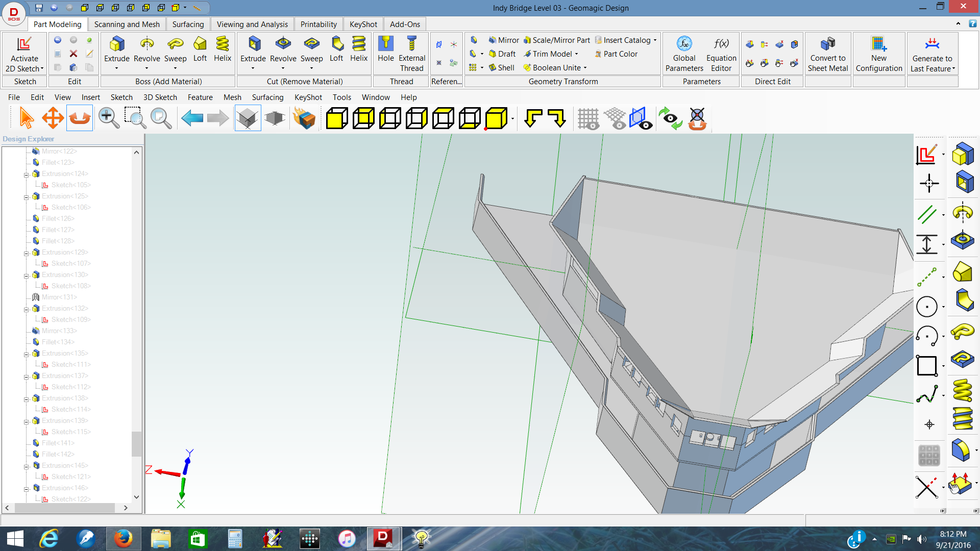
Task: Collapse Extrusion<129> tree node
Action: pyautogui.click(x=26, y=253)
